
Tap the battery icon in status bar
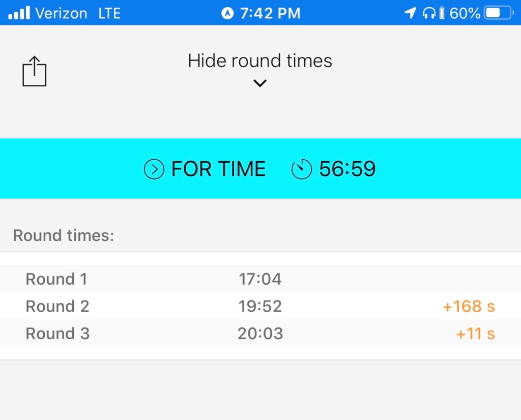point(499,13)
